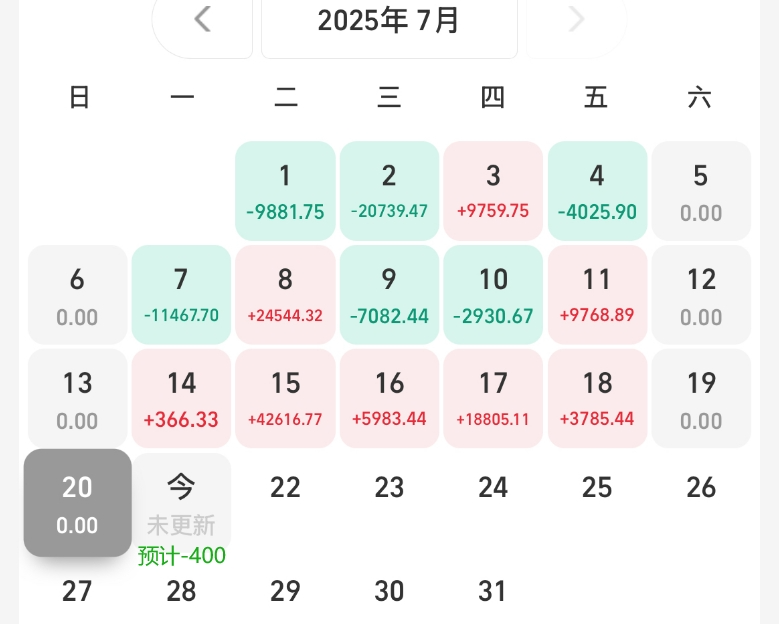Click the 六 weekday header

pos(700,97)
